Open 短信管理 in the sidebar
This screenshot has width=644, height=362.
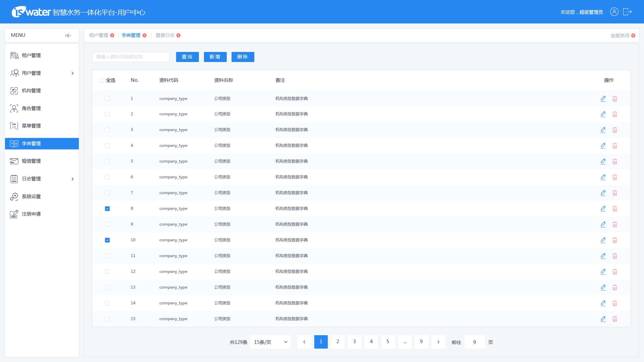[42, 161]
